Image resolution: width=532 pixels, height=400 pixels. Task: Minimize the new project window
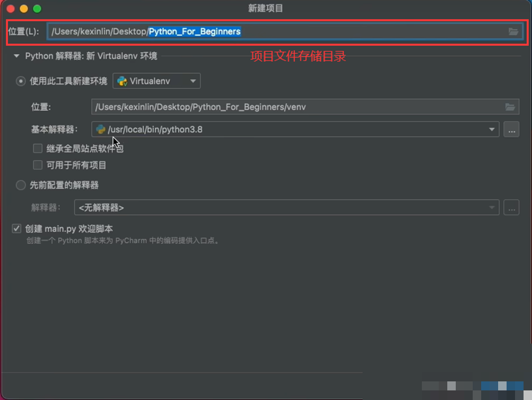coord(24,9)
